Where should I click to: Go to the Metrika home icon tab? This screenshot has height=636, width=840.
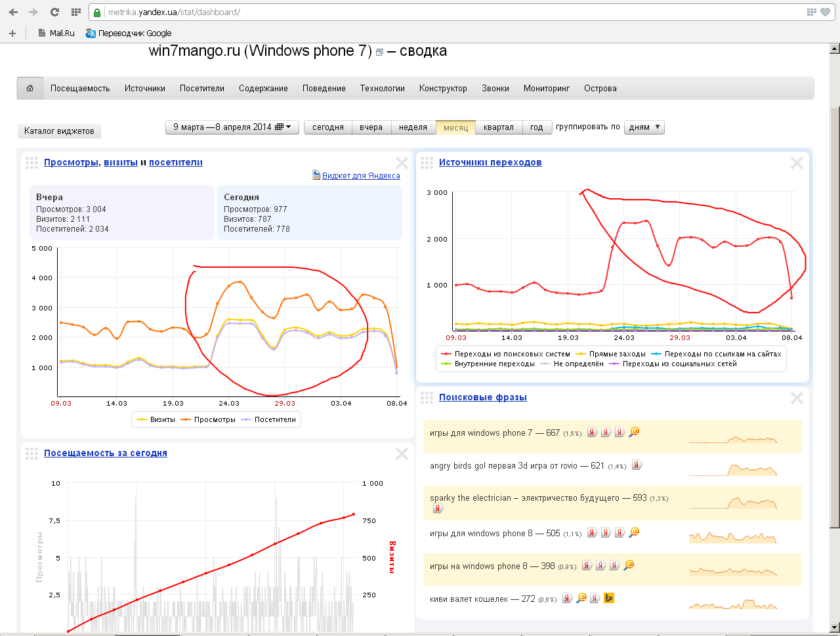tap(30, 89)
